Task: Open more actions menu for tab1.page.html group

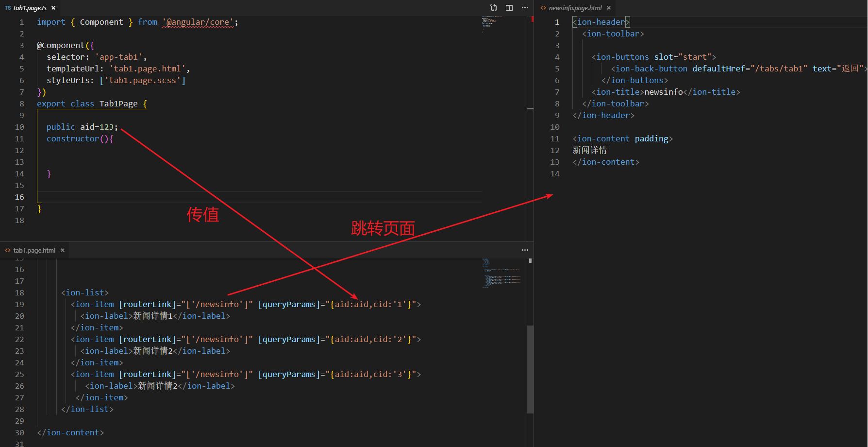Action: coord(525,250)
